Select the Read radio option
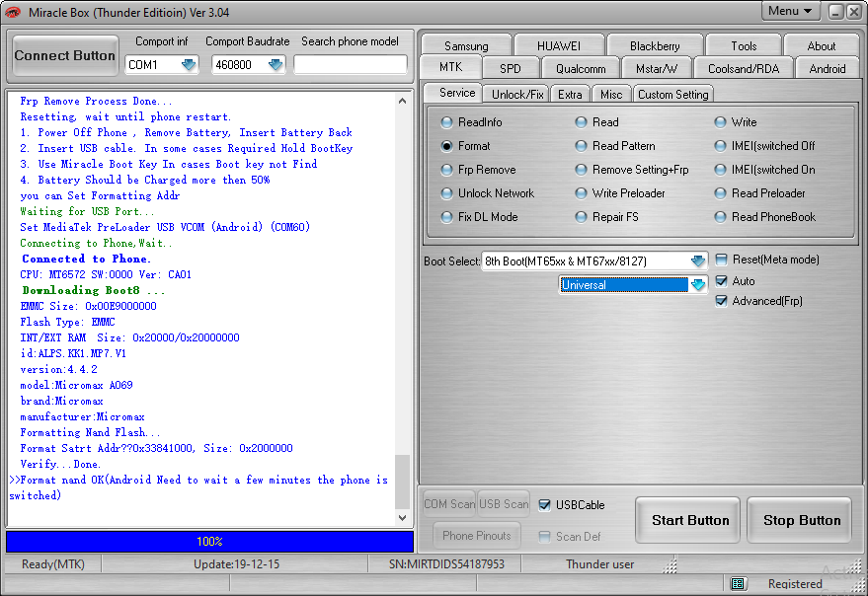The image size is (868, 596). point(596,122)
